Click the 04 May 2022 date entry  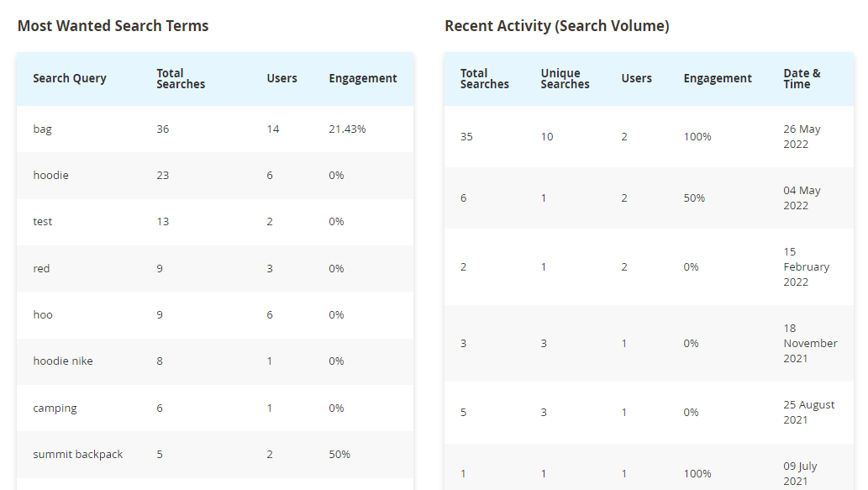802,198
